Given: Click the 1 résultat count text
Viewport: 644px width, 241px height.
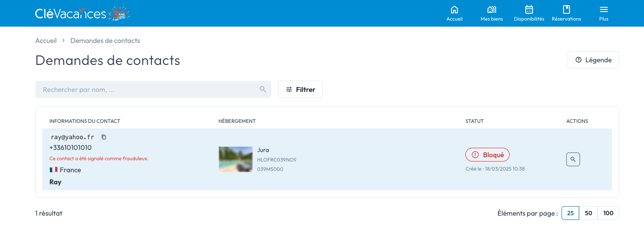Looking at the screenshot, I should pos(49,213).
